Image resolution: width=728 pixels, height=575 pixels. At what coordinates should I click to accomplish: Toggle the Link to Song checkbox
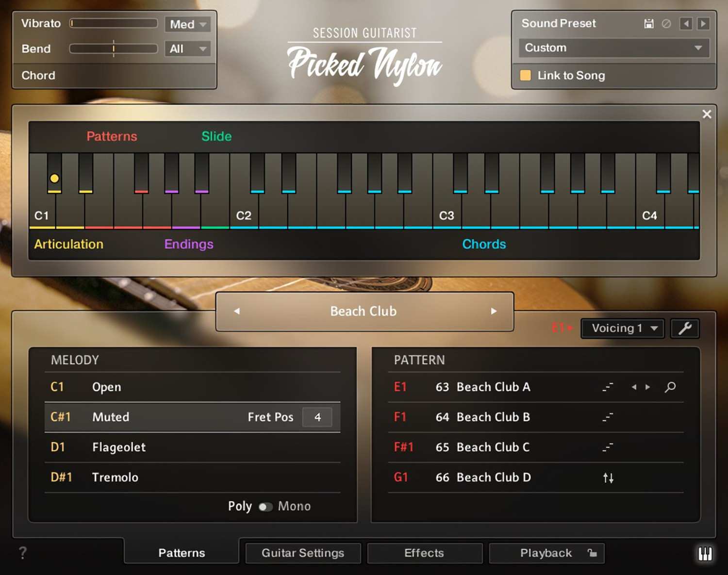525,75
